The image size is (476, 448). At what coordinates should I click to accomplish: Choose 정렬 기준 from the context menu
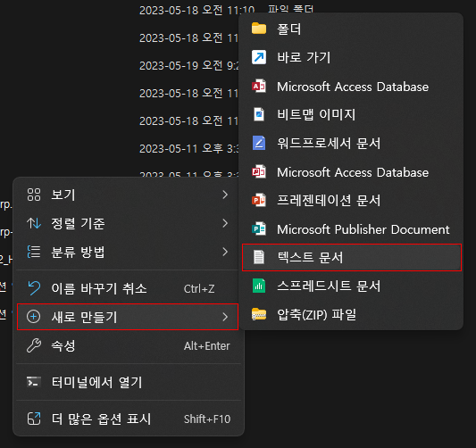[128, 223]
